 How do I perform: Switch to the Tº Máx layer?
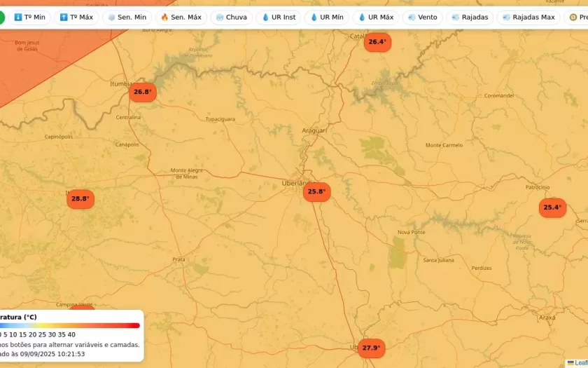(x=76, y=18)
